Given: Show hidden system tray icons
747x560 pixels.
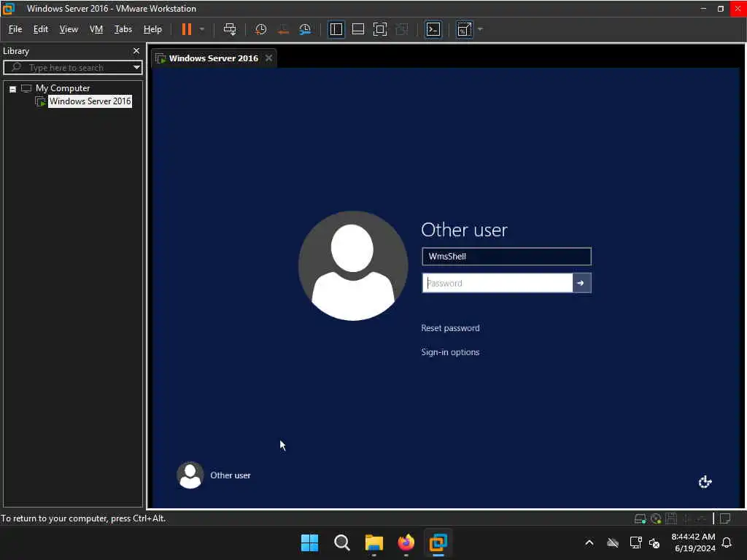Looking at the screenshot, I should click(589, 542).
